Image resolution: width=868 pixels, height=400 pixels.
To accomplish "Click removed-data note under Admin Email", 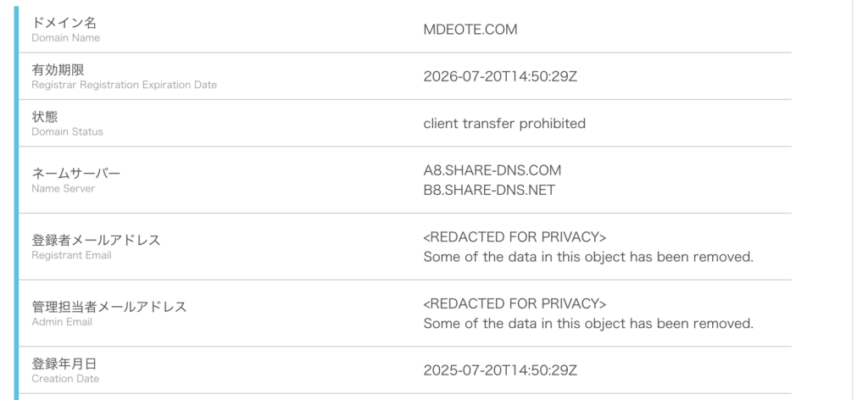I will 588,324.
